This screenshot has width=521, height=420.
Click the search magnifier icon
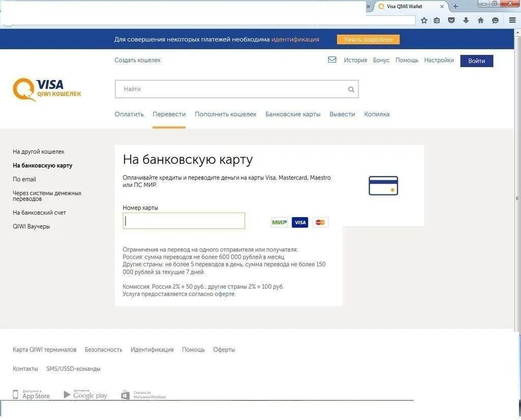pyautogui.click(x=351, y=89)
